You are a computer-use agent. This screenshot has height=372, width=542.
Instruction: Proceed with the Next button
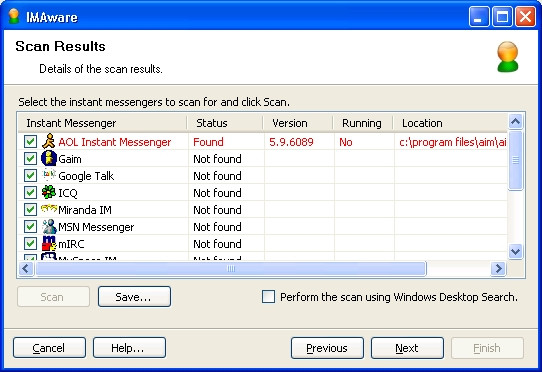407,348
